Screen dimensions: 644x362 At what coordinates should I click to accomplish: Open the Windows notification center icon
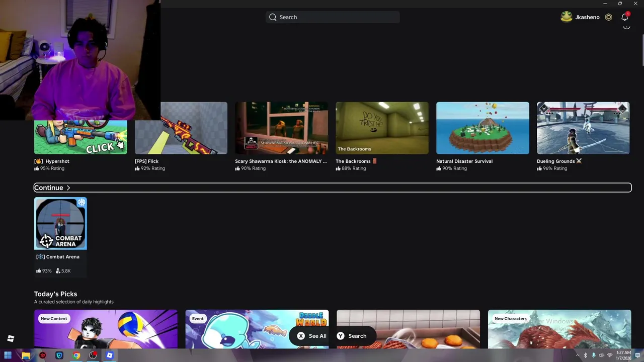coord(637,355)
